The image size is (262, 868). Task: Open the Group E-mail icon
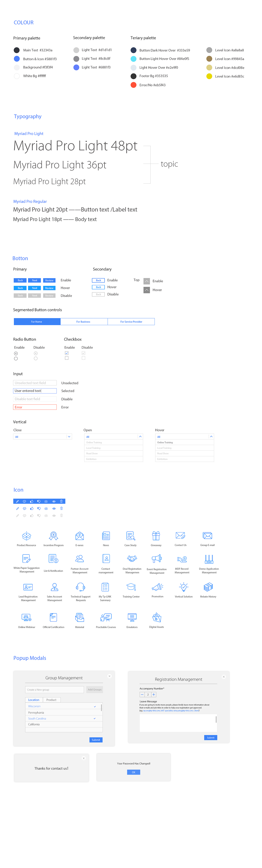point(207,536)
